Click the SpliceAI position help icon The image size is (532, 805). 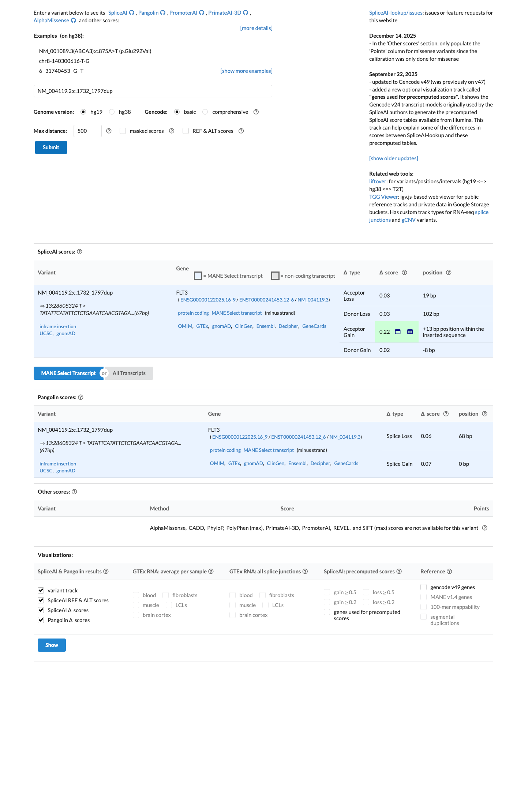coord(449,273)
